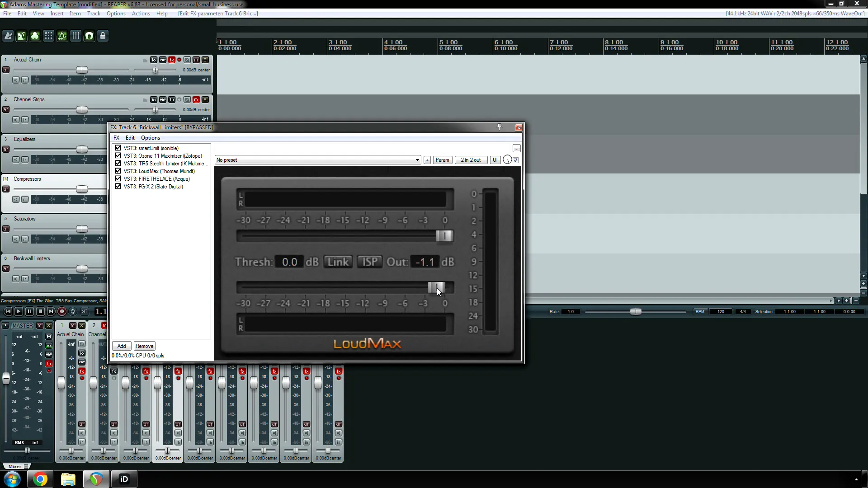Click timeline marker at 5.1.00

(448, 42)
